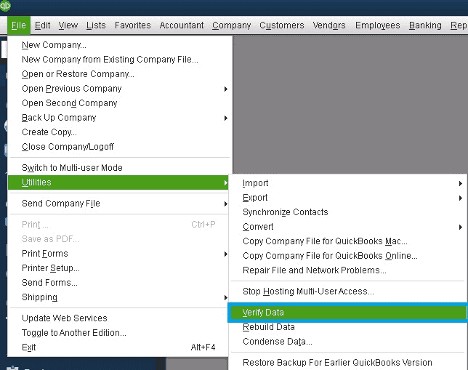This screenshot has width=468, height=370.
Task: Open the Banking menu
Action: 425,25
